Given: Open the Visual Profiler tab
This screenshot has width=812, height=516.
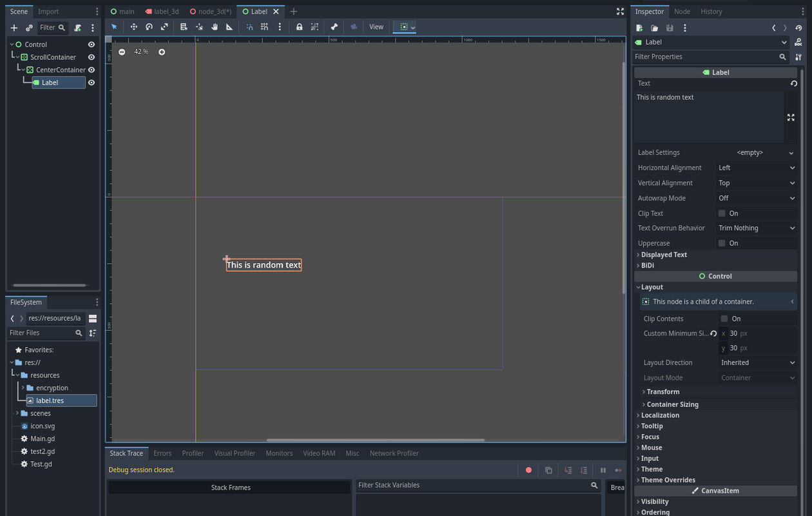Looking at the screenshot, I should [x=235, y=453].
